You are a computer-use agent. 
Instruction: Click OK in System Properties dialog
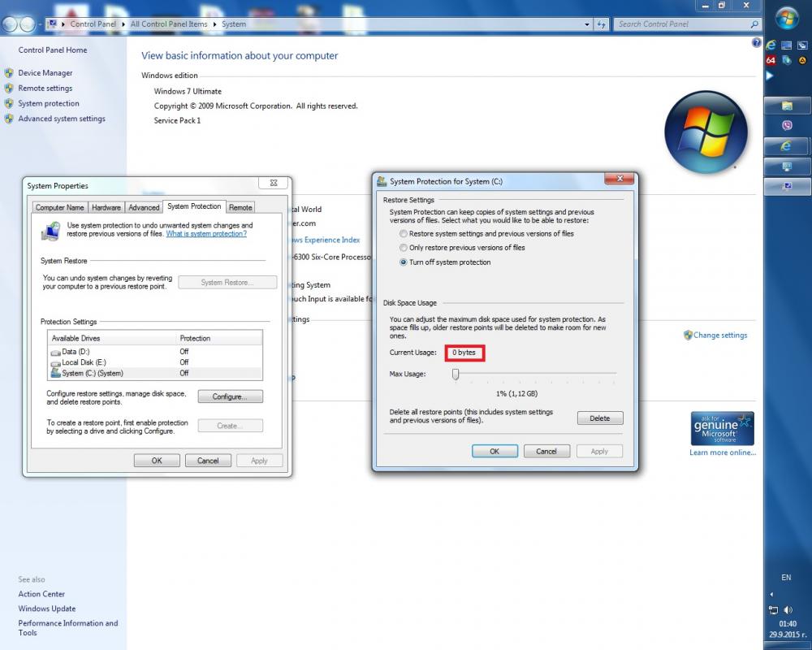click(x=157, y=461)
